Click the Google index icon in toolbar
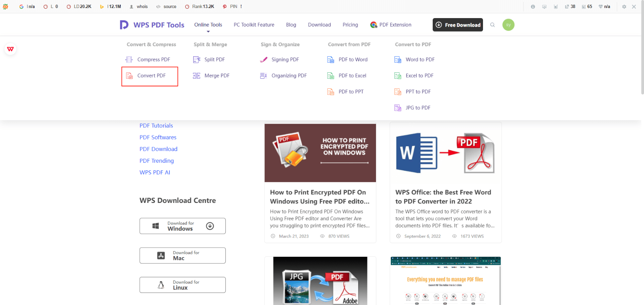The width and height of the screenshot is (644, 305). pyautogui.click(x=21, y=6)
